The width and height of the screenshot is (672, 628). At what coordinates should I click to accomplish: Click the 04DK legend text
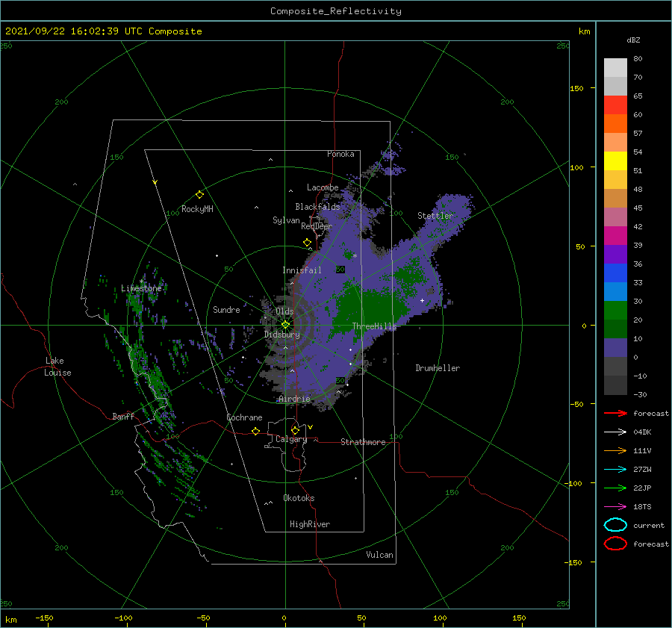click(x=642, y=432)
